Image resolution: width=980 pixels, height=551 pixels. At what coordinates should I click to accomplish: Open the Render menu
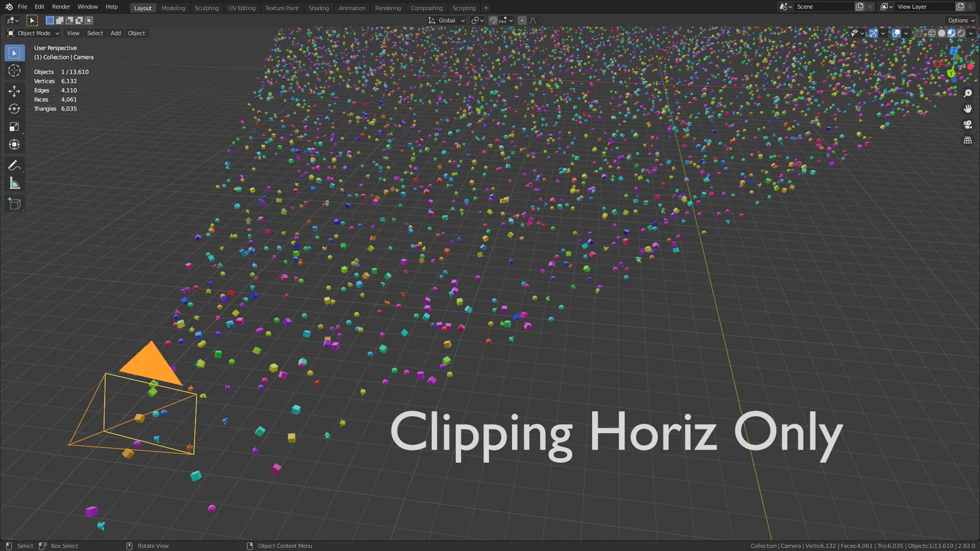(61, 6)
